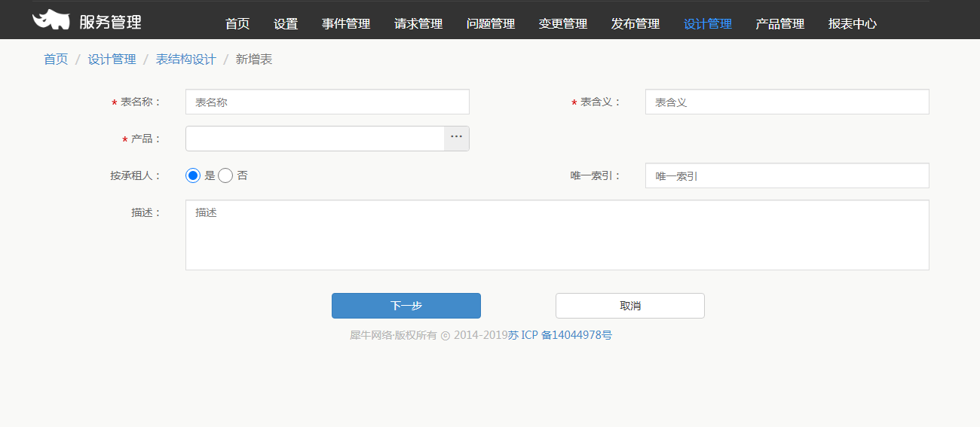Focus the 表名称 input field
This screenshot has width=980, height=427.
(327, 102)
